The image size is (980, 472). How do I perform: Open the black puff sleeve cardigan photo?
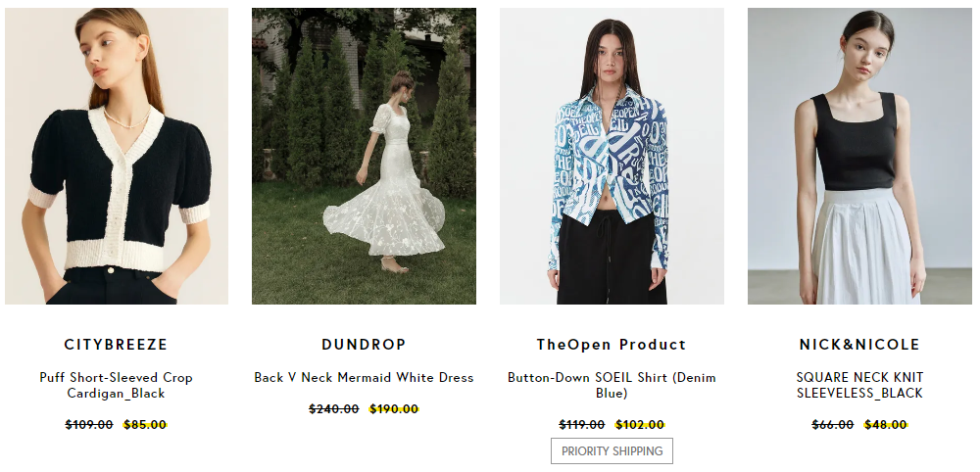click(x=117, y=156)
